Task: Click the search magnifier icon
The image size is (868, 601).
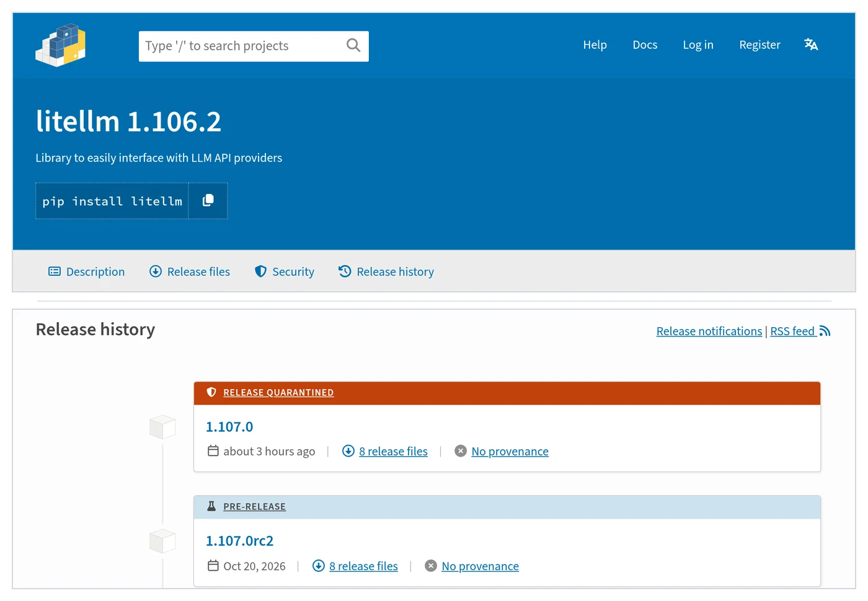Action: pyautogui.click(x=353, y=45)
